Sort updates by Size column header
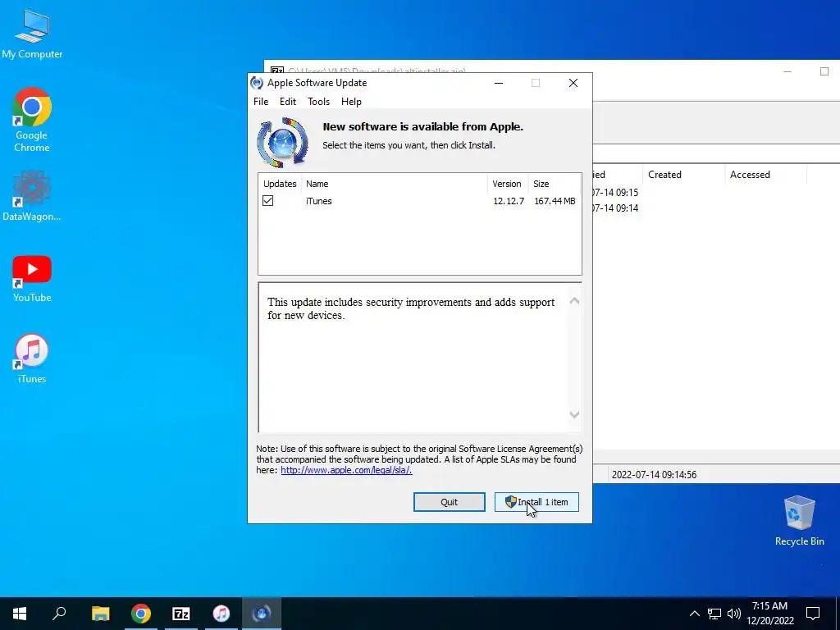Viewport: 840px width, 630px height. pos(554,184)
